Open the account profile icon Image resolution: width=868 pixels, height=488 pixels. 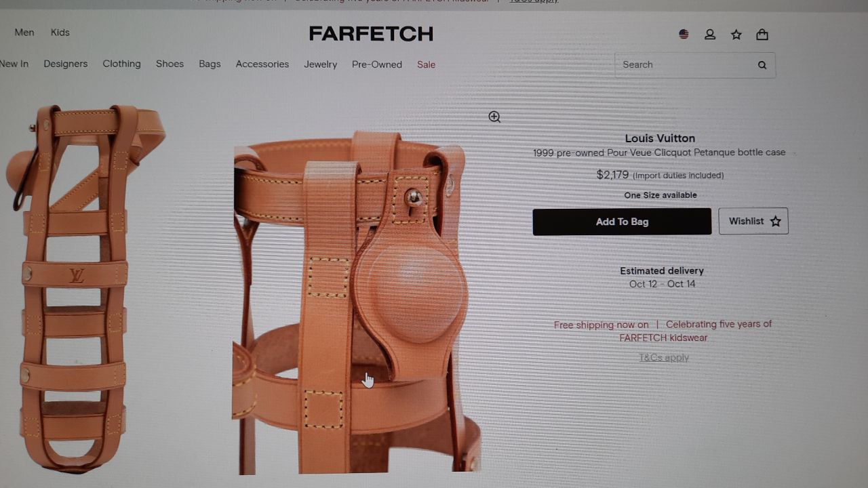point(710,35)
